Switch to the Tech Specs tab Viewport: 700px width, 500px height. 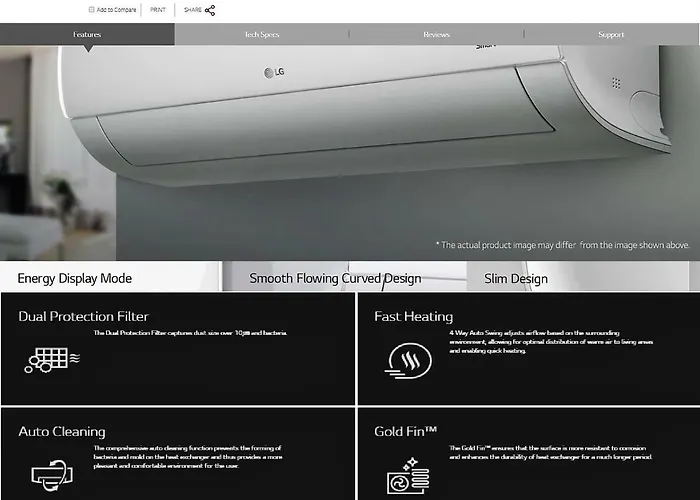(262, 35)
